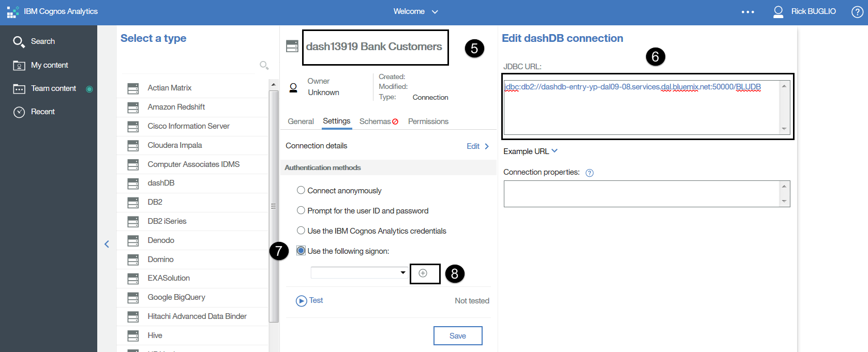Click the Domino database icon
Screen dimensions: 868x352
click(x=133, y=260)
